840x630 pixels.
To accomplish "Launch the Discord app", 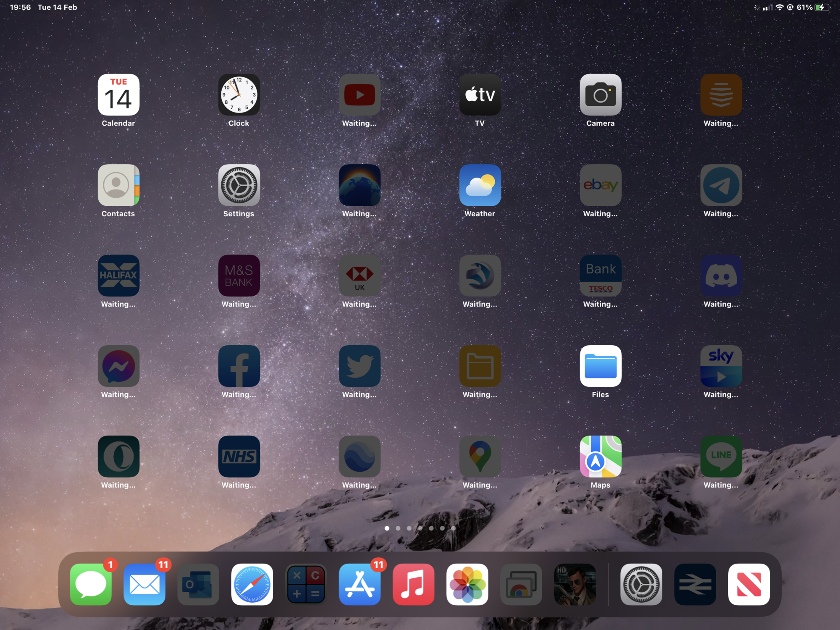I will [x=721, y=276].
